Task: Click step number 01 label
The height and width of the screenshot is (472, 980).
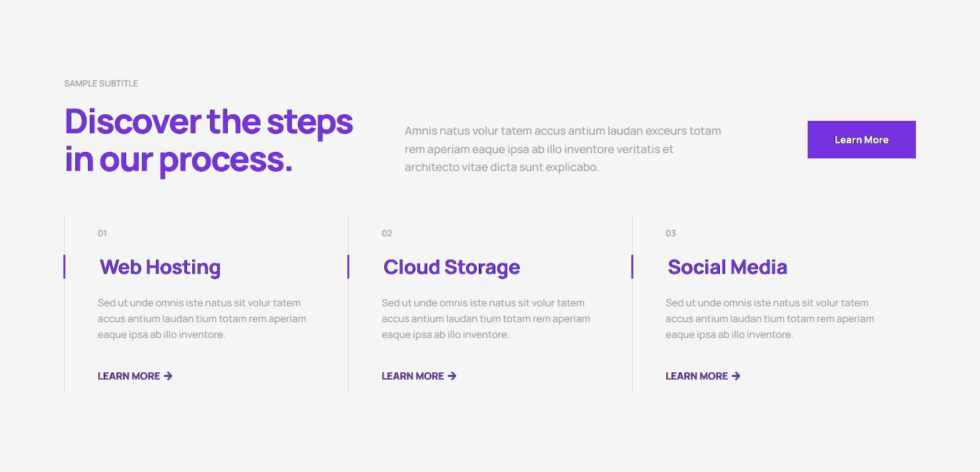Action: (x=102, y=234)
